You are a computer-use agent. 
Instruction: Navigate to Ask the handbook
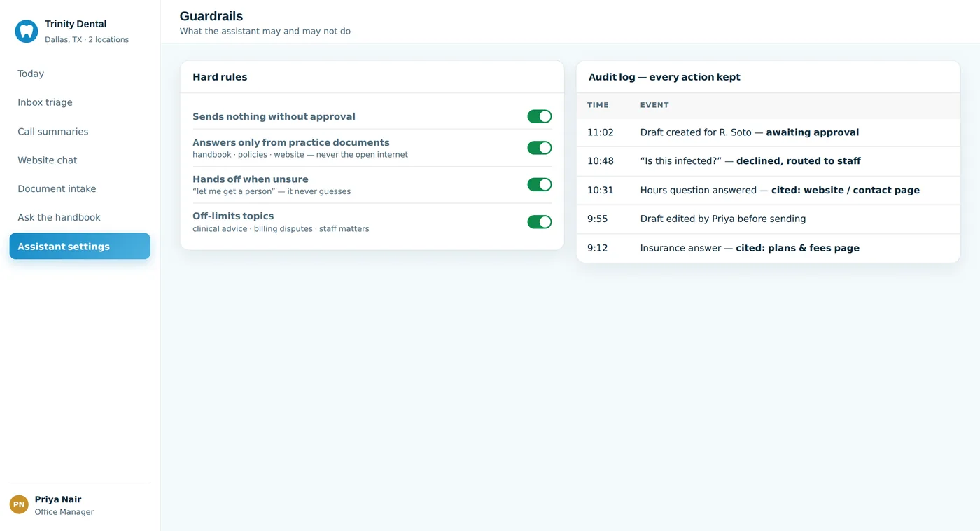pyautogui.click(x=80, y=218)
